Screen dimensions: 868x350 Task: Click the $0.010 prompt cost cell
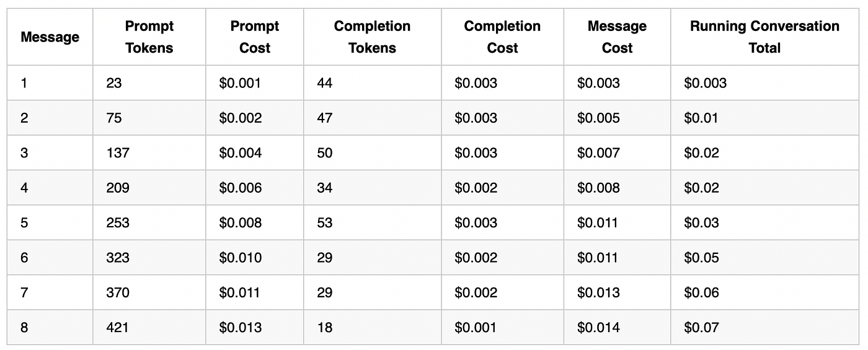[x=241, y=258]
